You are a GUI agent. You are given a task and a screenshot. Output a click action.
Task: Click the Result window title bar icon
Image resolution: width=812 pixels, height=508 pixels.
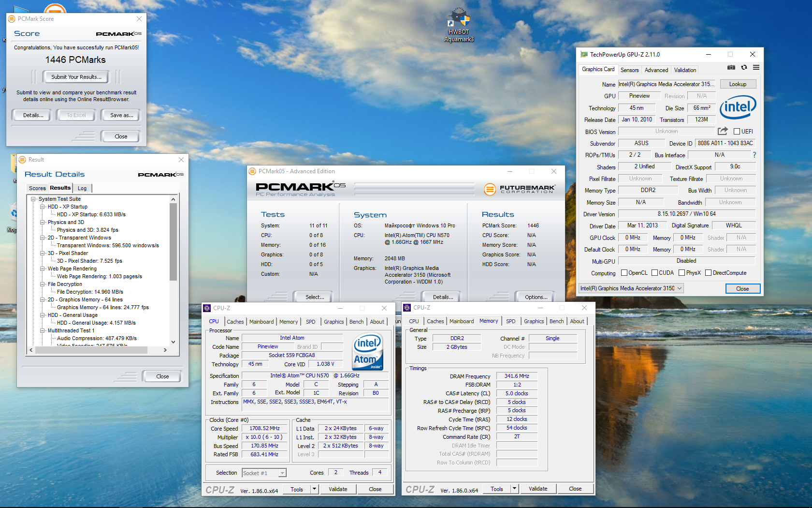click(22, 160)
